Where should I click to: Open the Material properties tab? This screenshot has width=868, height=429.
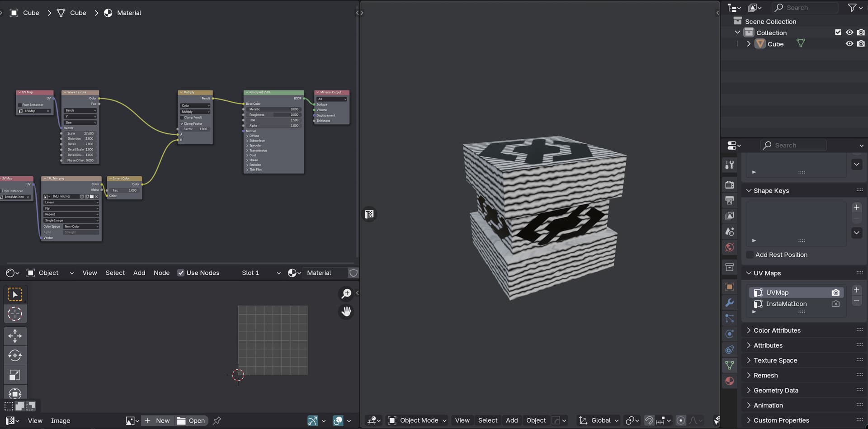[729, 381]
